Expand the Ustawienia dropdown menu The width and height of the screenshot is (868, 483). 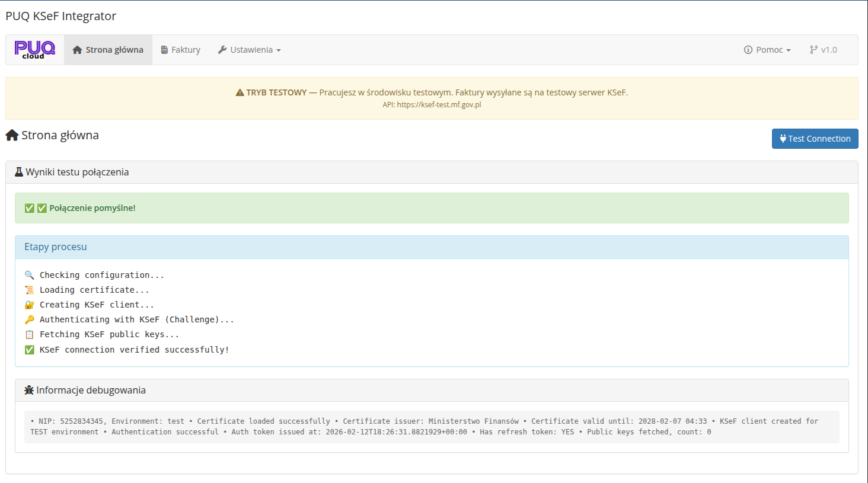(x=250, y=50)
